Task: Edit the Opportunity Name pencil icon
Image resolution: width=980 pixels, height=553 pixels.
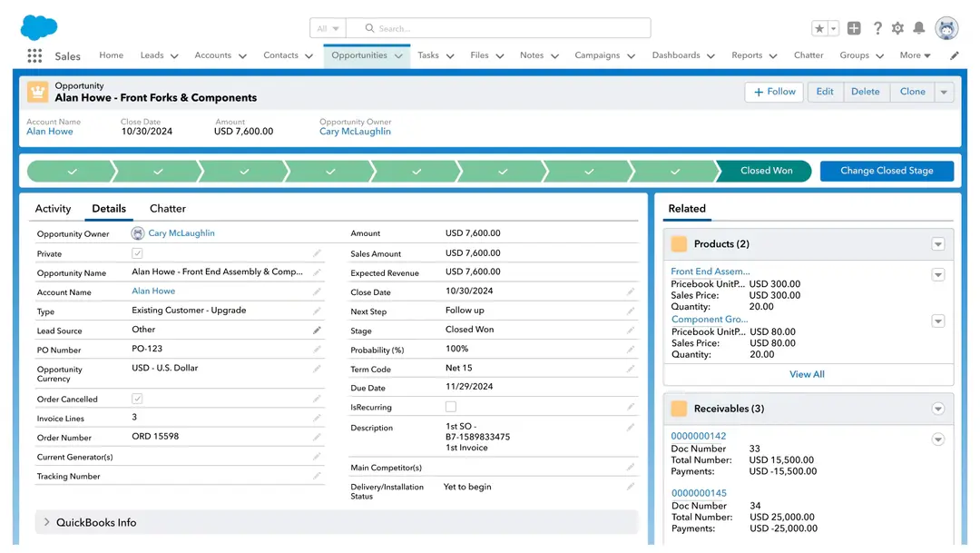Action: [317, 272]
